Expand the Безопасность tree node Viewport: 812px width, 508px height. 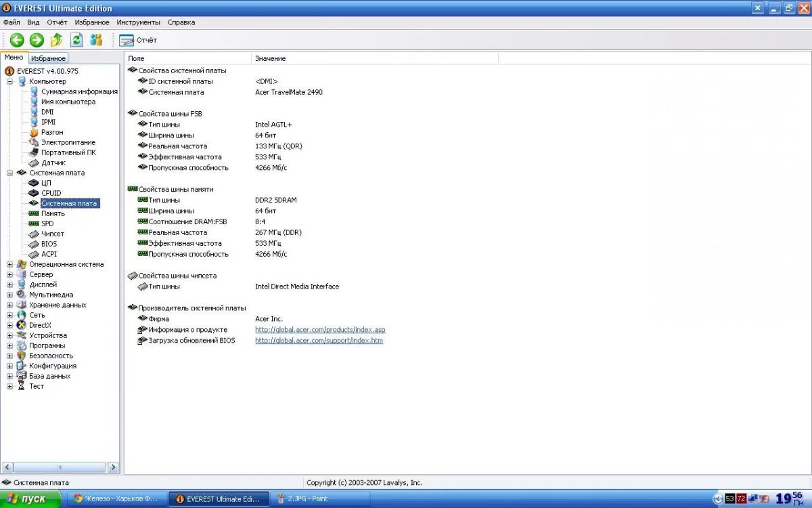click(10, 356)
